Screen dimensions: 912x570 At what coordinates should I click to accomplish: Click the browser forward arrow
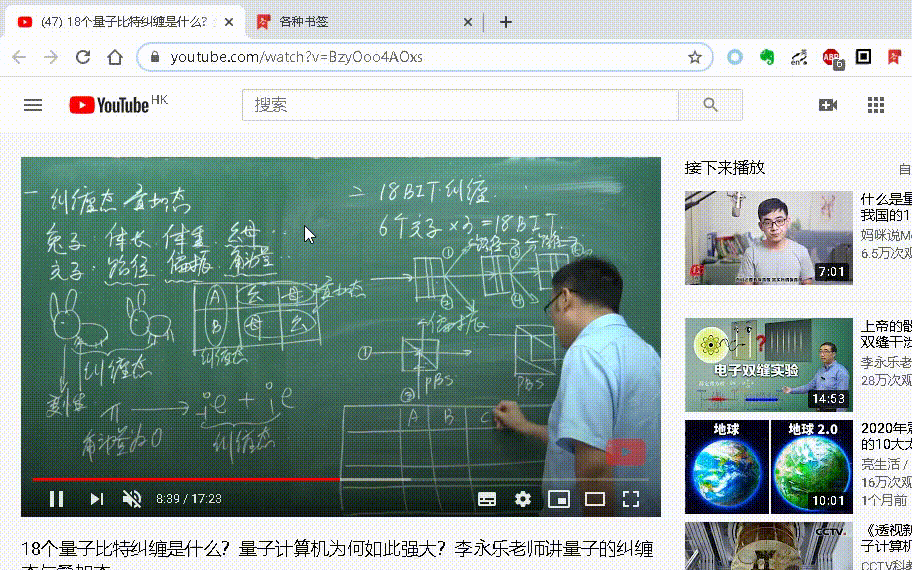pyautogui.click(x=51, y=57)
